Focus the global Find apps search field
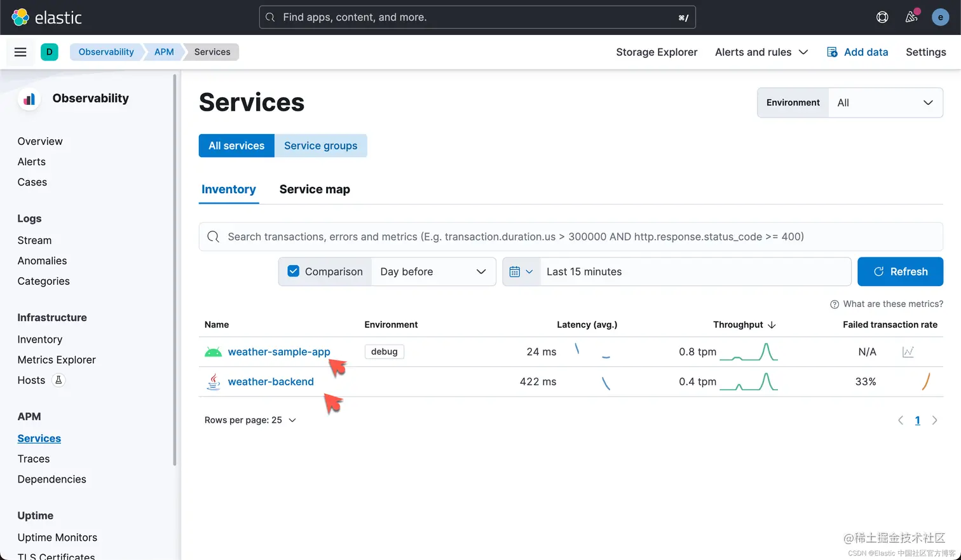 pyautogui.click(x=477, y=17)
